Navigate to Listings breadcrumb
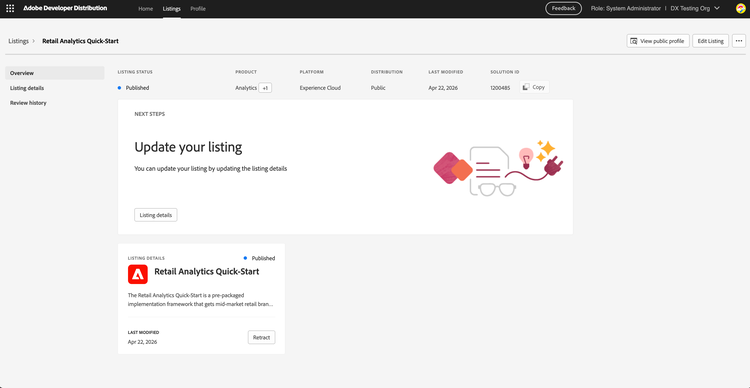The width and height of the screenshot is (750, 388). click(19, 41)
